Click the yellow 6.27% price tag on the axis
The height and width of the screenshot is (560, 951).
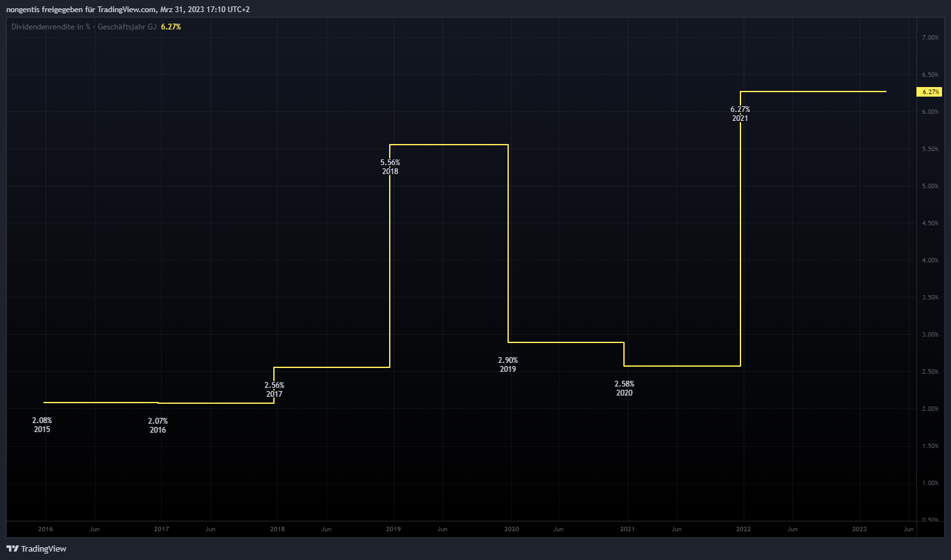(x=930, y=92)
